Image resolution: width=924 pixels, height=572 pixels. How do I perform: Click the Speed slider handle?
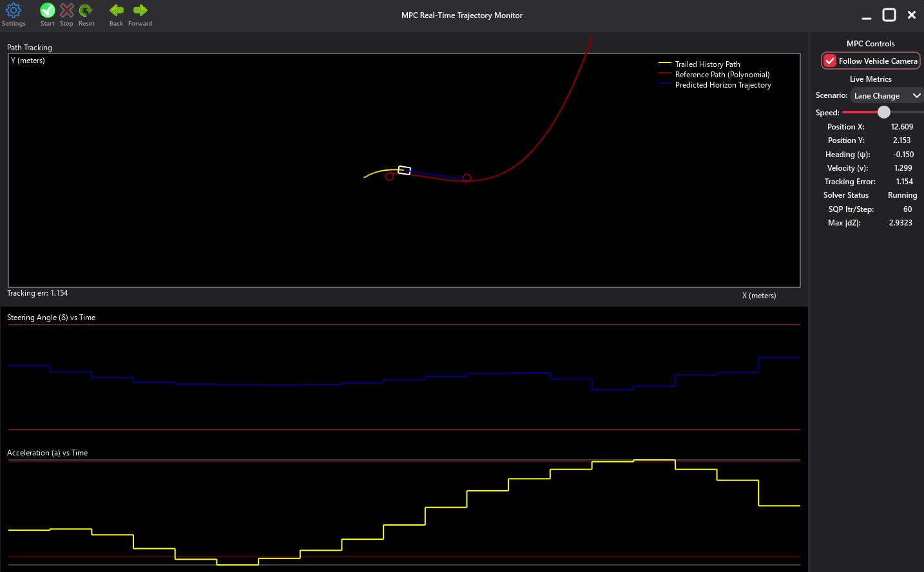884,112
